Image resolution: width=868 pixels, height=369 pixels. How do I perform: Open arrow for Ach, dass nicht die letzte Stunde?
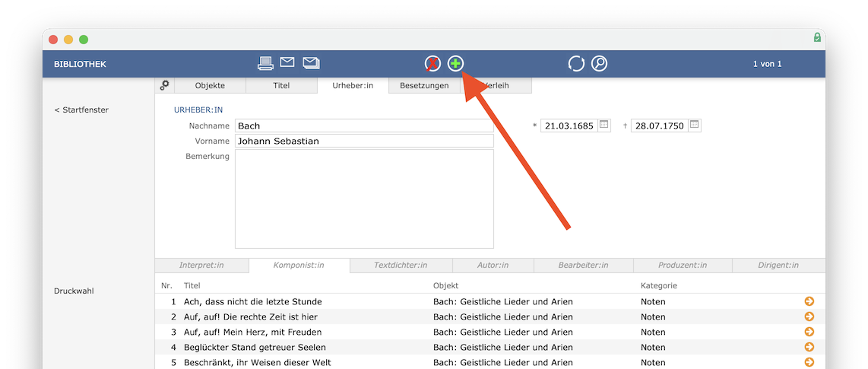pos(809,301)
